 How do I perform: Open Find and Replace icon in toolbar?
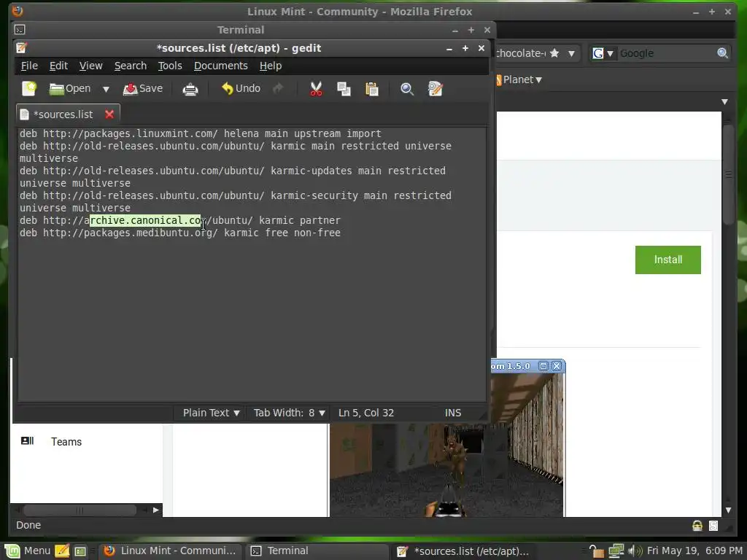(435, 89)
